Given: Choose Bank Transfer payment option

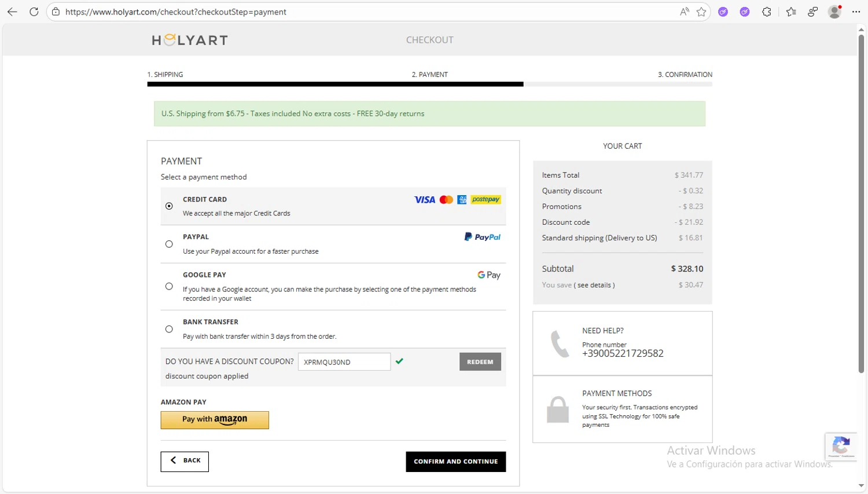Looking at the screenshot, I should 169,329.
